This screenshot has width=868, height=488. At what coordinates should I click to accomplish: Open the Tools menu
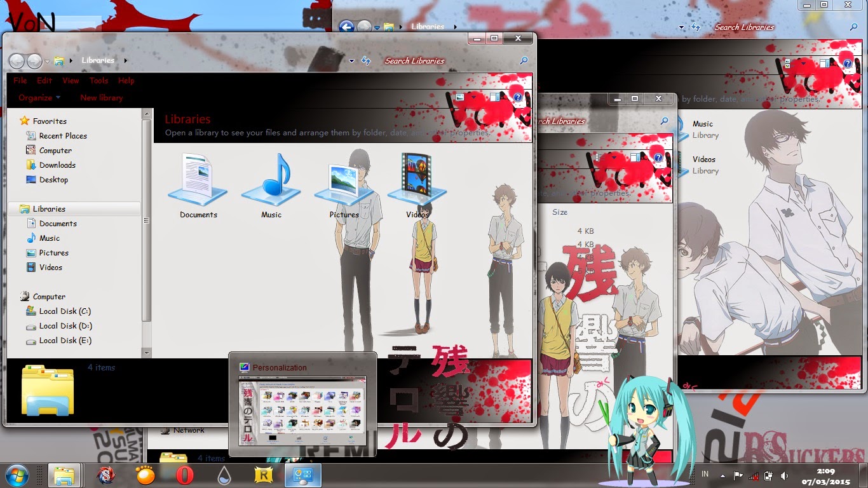(98, 81)
